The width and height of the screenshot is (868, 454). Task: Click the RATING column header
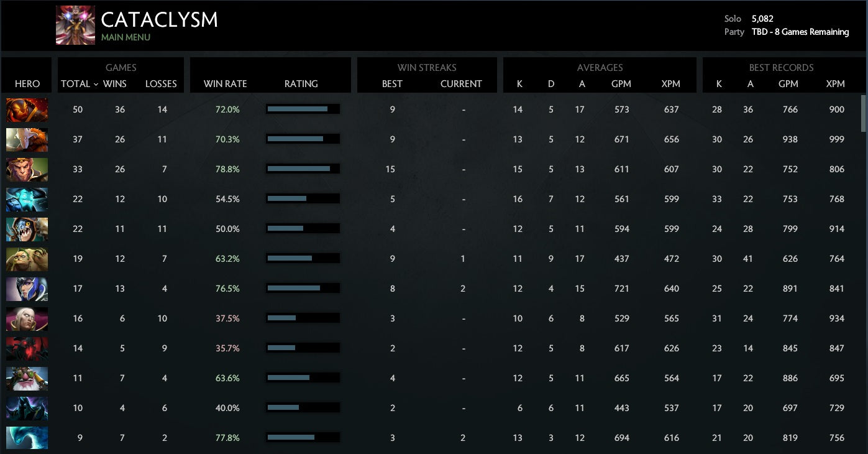(301, 84)
